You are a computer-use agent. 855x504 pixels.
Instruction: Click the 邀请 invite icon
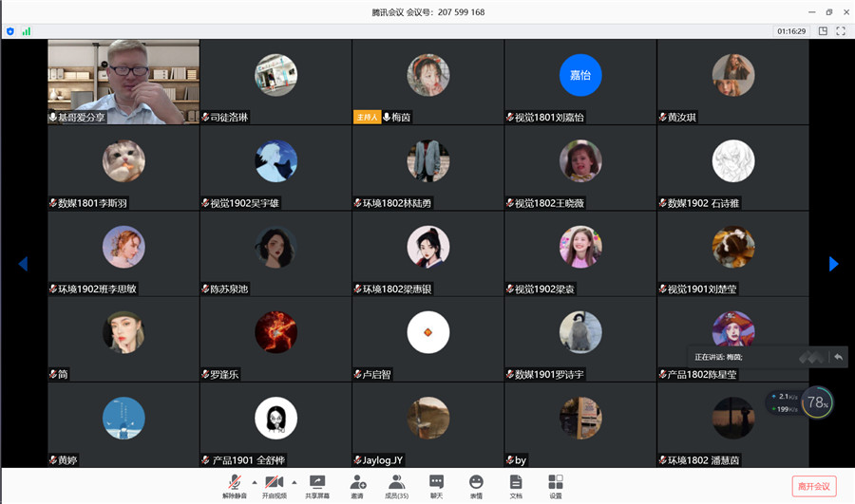(357, 486)
